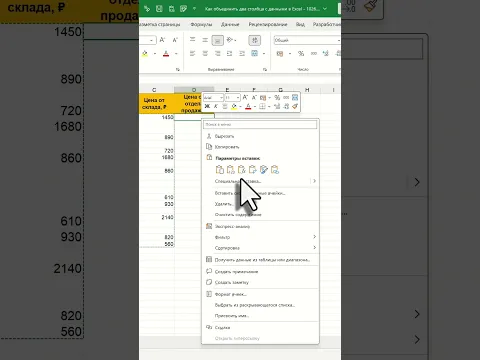
Task: Toggle wrap text button in ribbon
Action: [x=254, y=40]
